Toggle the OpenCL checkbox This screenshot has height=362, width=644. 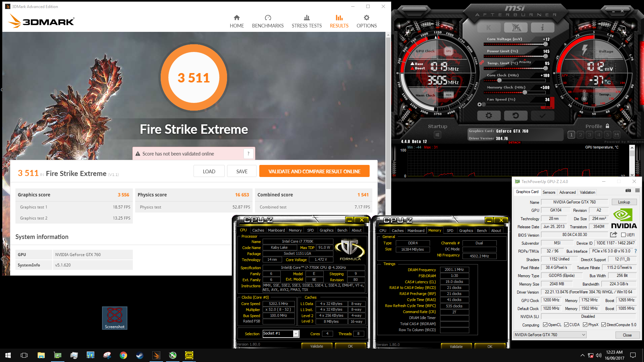coord(545,325)
